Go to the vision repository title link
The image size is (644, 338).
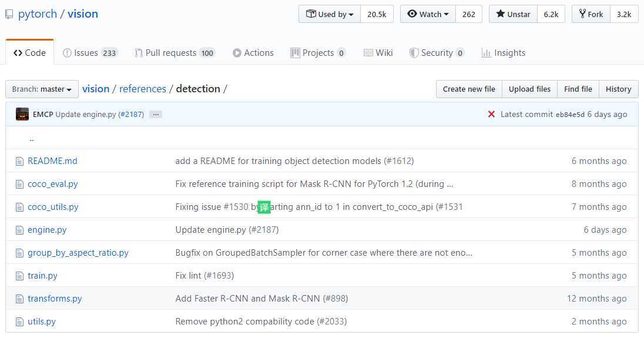pyautogui.click(x=83, y=14)
